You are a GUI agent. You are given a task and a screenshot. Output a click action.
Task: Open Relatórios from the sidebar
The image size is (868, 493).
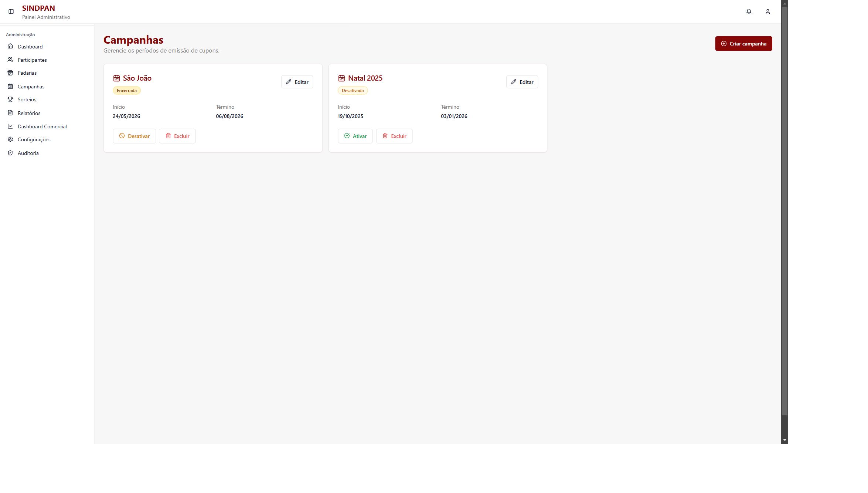point(47,113)
